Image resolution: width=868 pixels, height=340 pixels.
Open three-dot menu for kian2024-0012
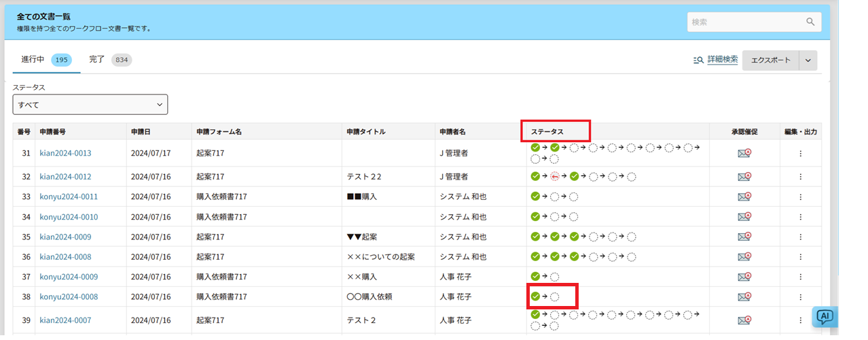[x=800, y=177]
